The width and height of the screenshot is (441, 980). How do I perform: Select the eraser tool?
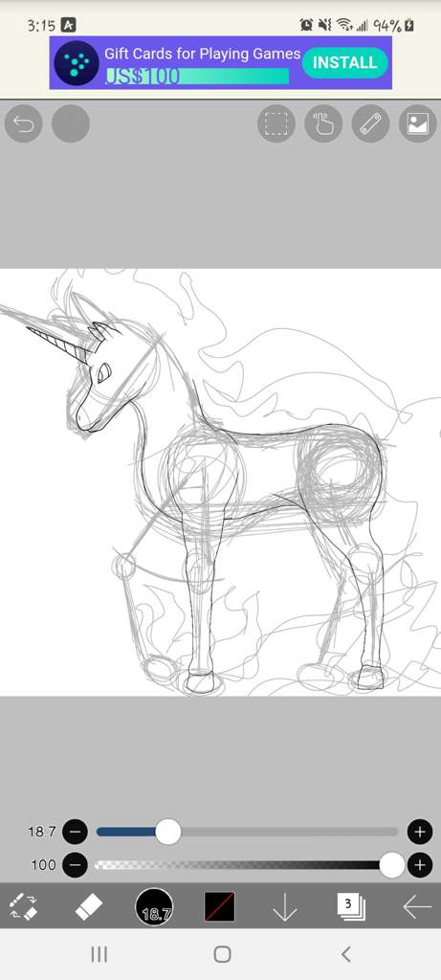click(89, 906)
